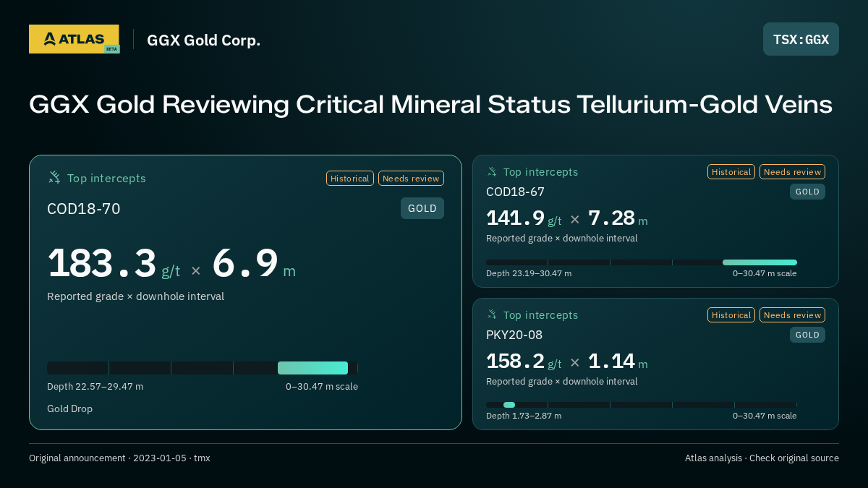Click 0–30.47 m scale label on COD18-67 card

(765, 273)
